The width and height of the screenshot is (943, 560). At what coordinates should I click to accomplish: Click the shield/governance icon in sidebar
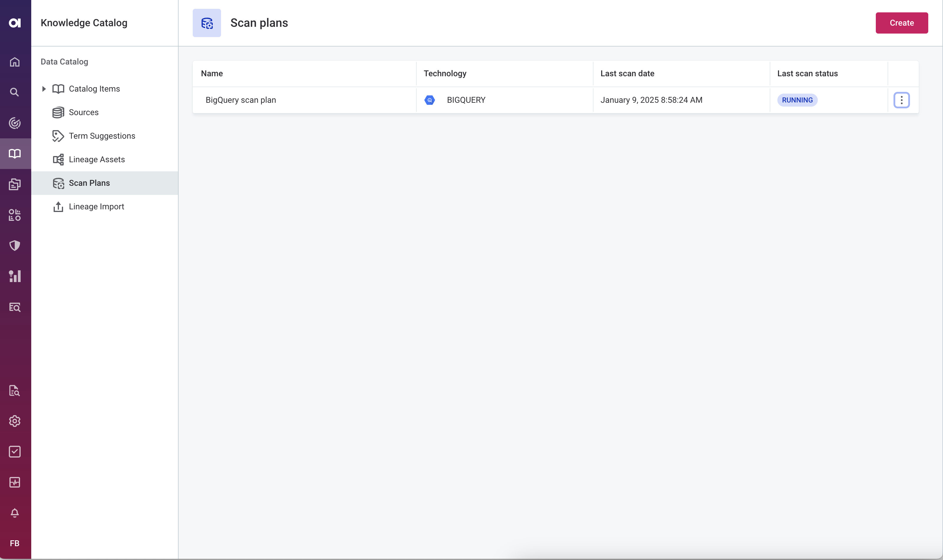[15, 245]
